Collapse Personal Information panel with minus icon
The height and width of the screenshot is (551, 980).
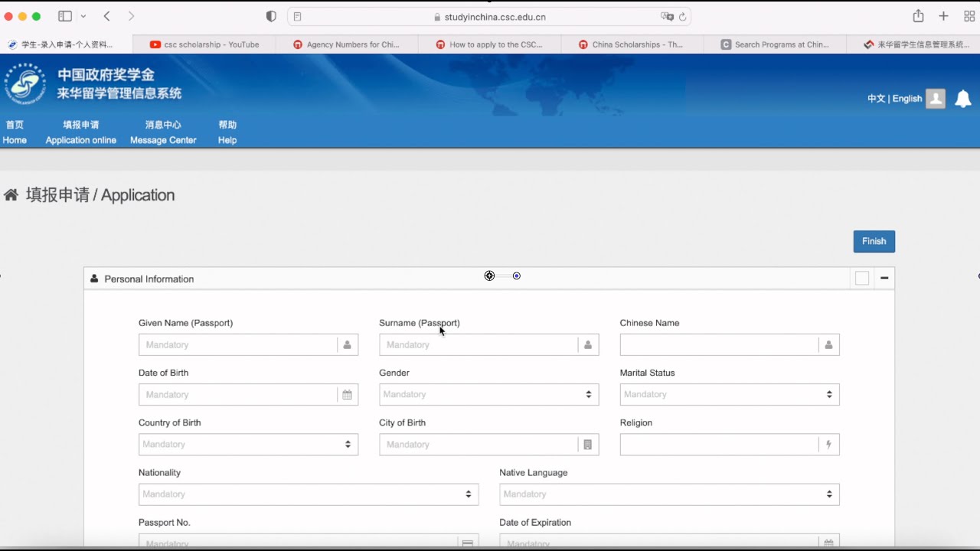(x=884, y=279)
